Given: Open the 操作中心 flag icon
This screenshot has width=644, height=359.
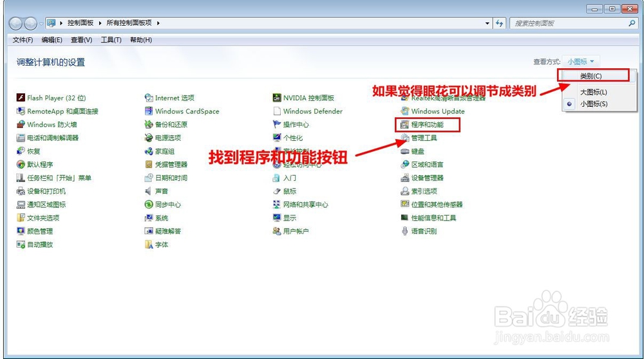Looking at the screenshot, I should pyautogui.click(x=277, y=124).
